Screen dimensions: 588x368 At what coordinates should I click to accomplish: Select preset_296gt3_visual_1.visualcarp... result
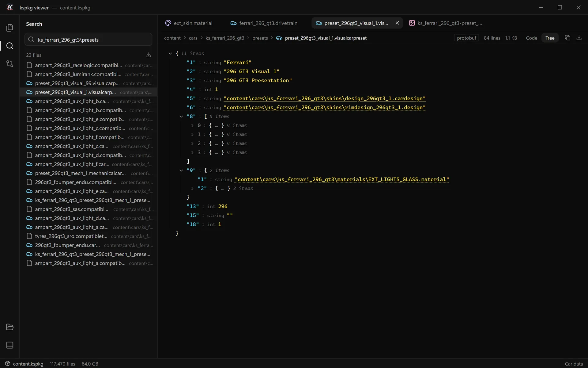tap(88, 92)
